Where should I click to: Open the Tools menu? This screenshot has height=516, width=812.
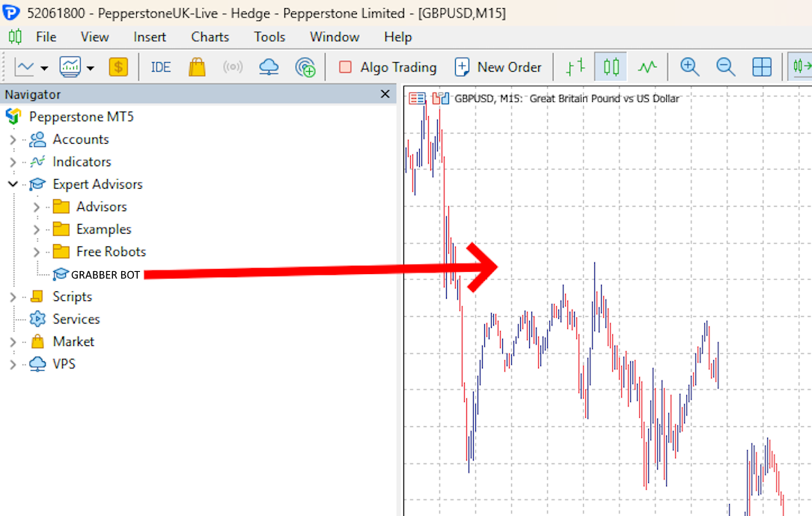269,37
